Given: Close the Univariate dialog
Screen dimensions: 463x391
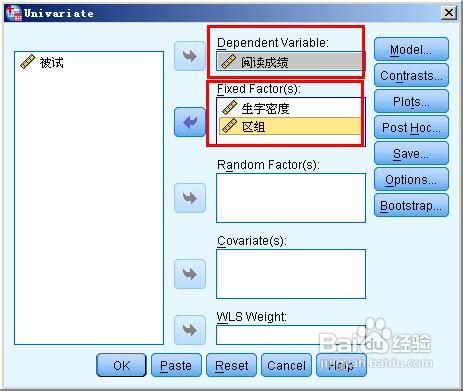Looking at the screenshot, I should pos(449,13).
